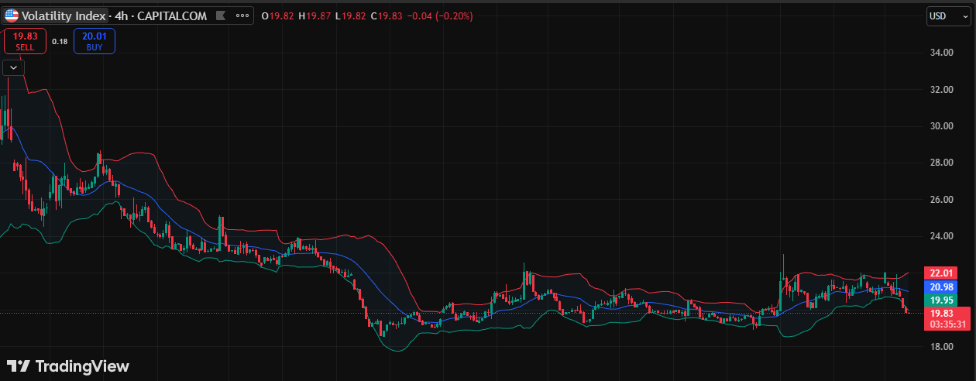The width and height of the screenshot is (976, 381).
Task: Open the three-dots More menu in legend
Action: 242,16
